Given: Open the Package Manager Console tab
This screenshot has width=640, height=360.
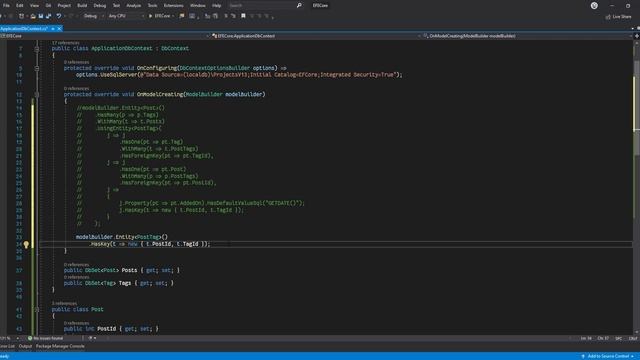Looking at the screenshot, I should [60, 346].
